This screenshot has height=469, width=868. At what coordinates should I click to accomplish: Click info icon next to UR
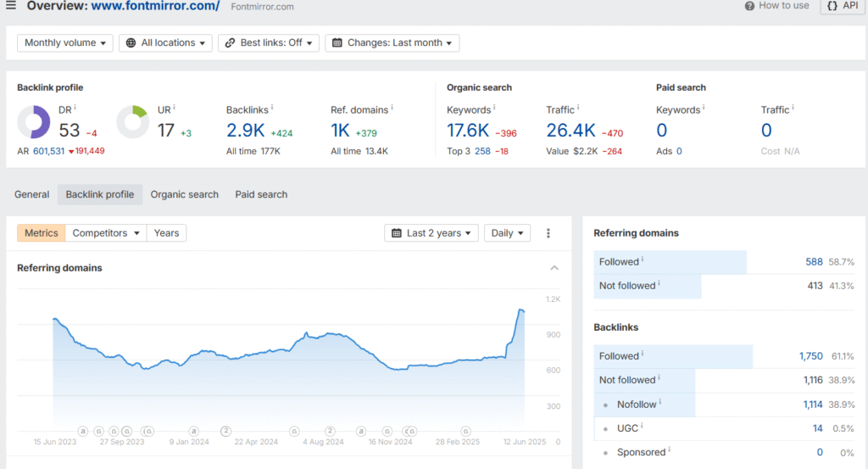click(174, 108)
